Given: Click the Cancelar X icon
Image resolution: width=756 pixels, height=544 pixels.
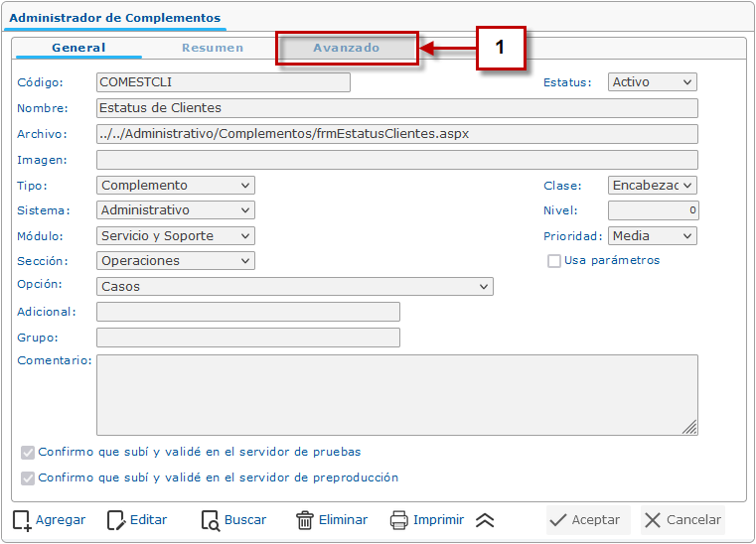Looking at the screenshot, I should (652, 520).
